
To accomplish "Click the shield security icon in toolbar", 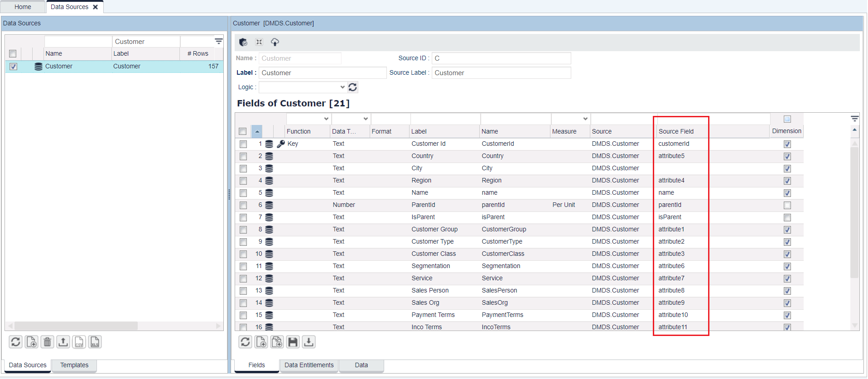I will pyautogui.click(x=243, y=42).
